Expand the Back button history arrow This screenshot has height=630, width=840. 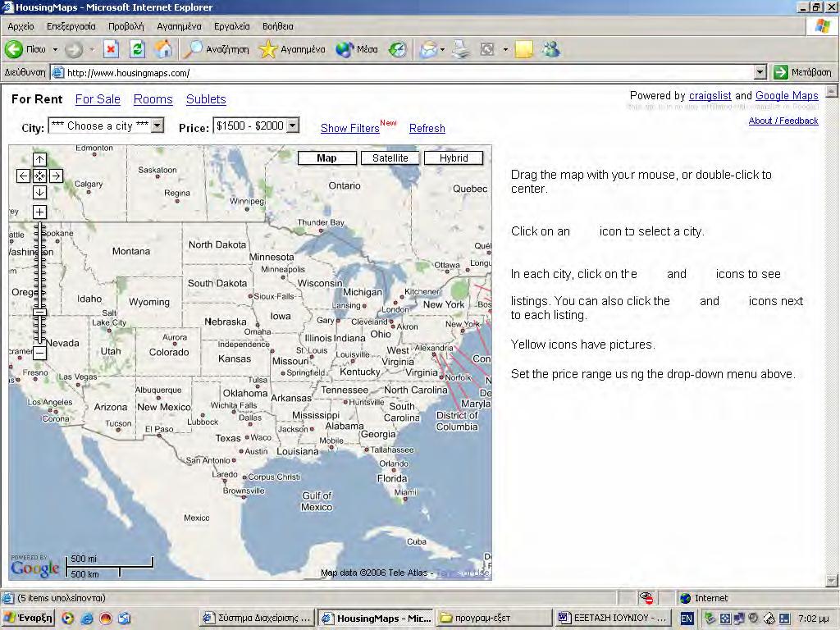[55, 50]
